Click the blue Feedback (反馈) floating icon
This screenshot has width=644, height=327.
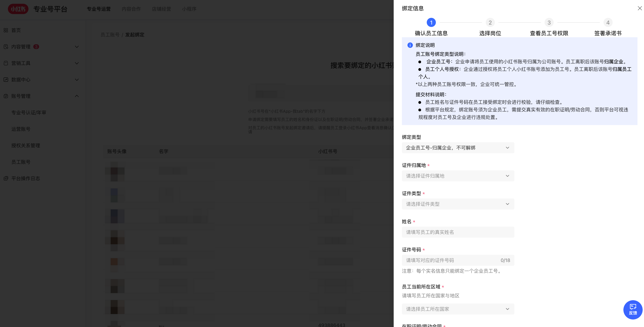point(633,310)
